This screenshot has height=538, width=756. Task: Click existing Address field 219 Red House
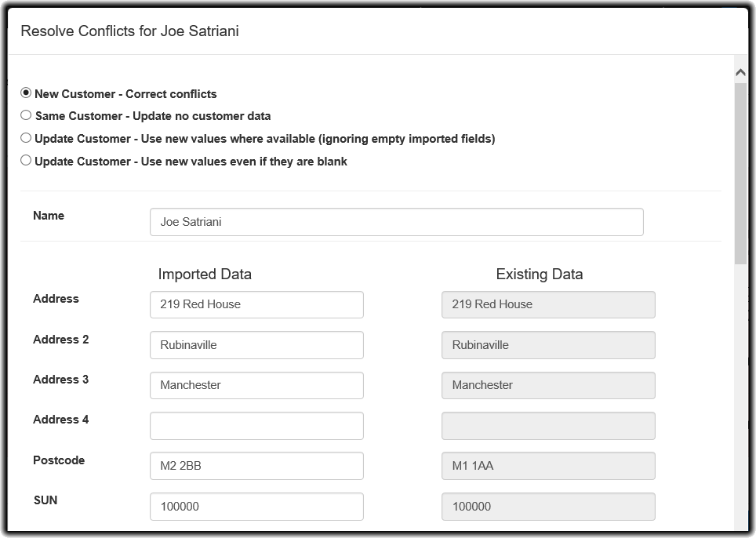coord(548,304)
